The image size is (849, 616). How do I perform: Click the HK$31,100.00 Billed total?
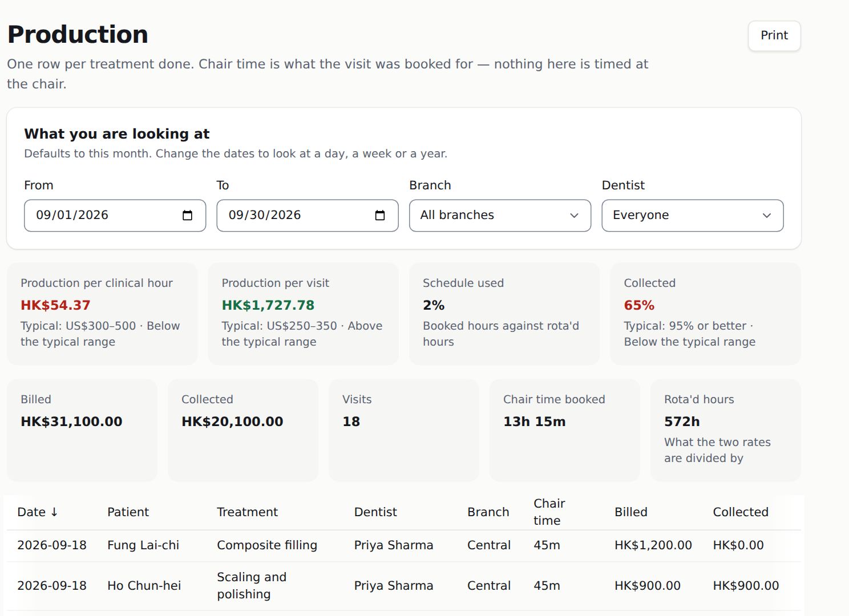[71, 422]
